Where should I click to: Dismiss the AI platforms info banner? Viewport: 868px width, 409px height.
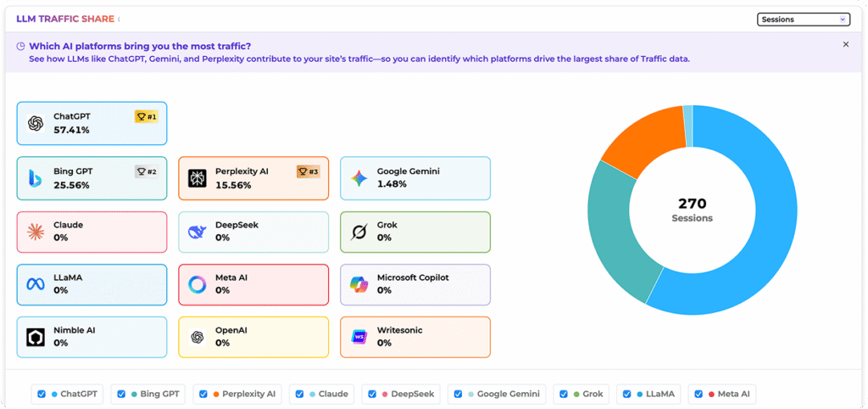click(x=845, y=44)
